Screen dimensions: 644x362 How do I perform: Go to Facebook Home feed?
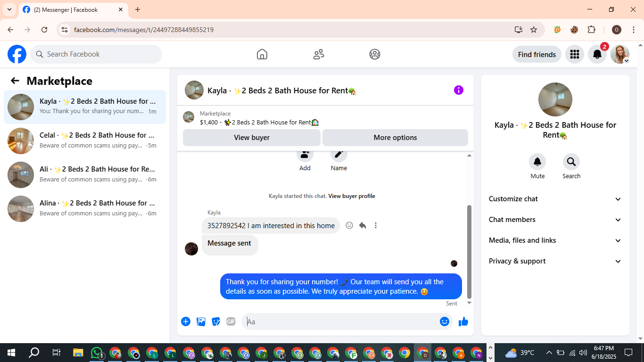pyautogui.click(x=262, y=54)
